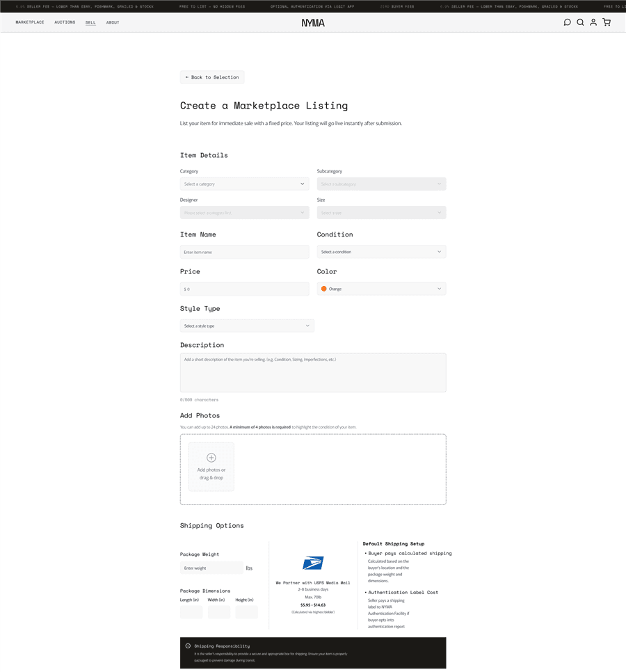Go to homepage via NYMA logo
The image size is (626, 672).
(x=313, y=23)
